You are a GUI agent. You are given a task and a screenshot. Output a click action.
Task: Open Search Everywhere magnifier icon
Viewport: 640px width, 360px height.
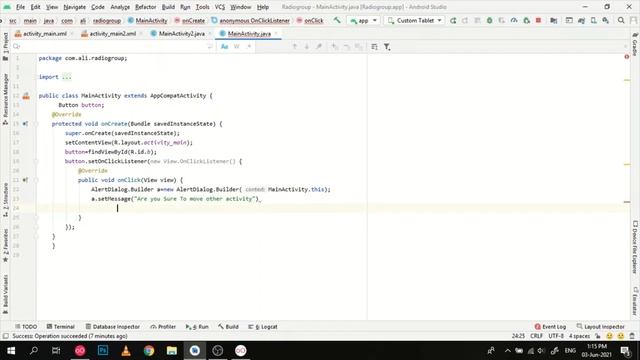621,20
